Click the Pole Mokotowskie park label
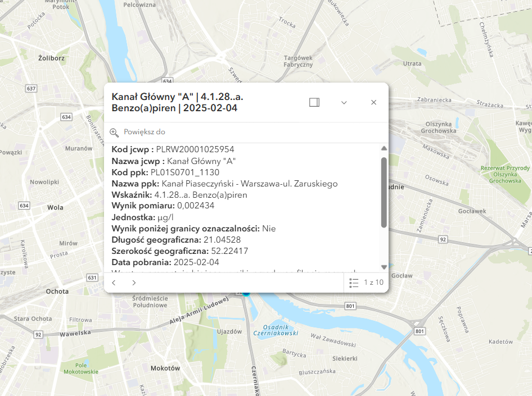The height and width of the screenshot is (396, 532). 81,368
